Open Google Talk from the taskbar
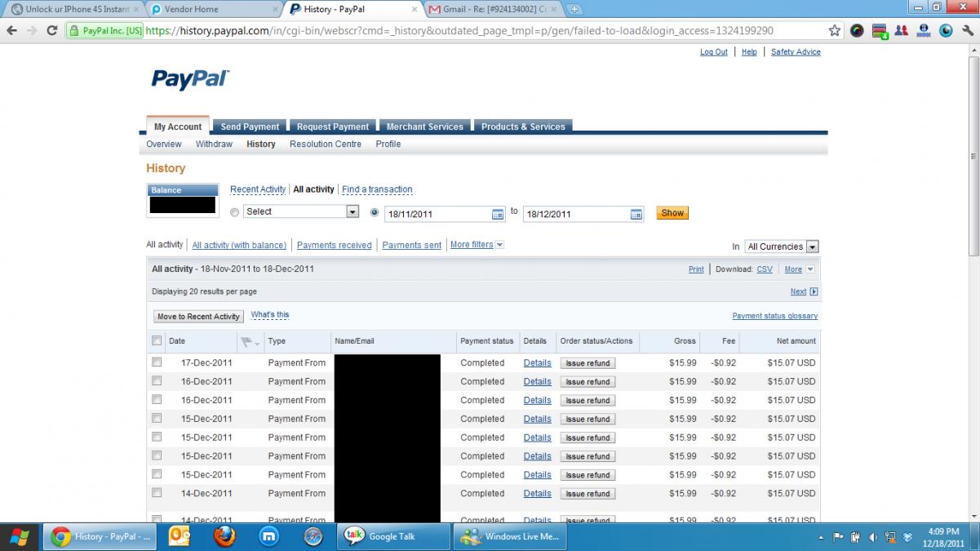The image size is (980, 551). click(394, 536)
